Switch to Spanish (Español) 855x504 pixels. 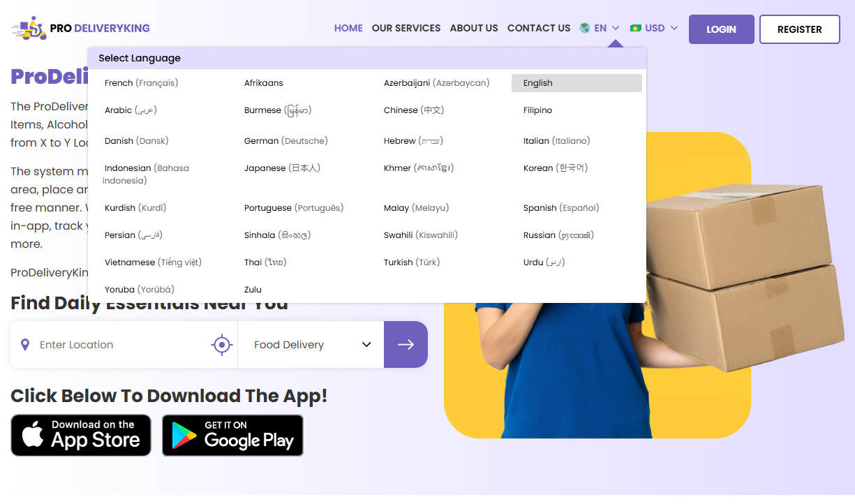[x=561, y=208]
